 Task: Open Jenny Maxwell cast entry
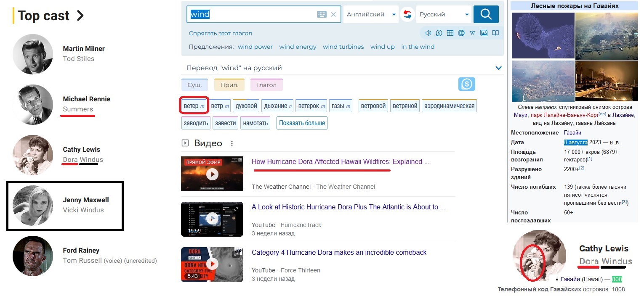(x=86, y=200)
